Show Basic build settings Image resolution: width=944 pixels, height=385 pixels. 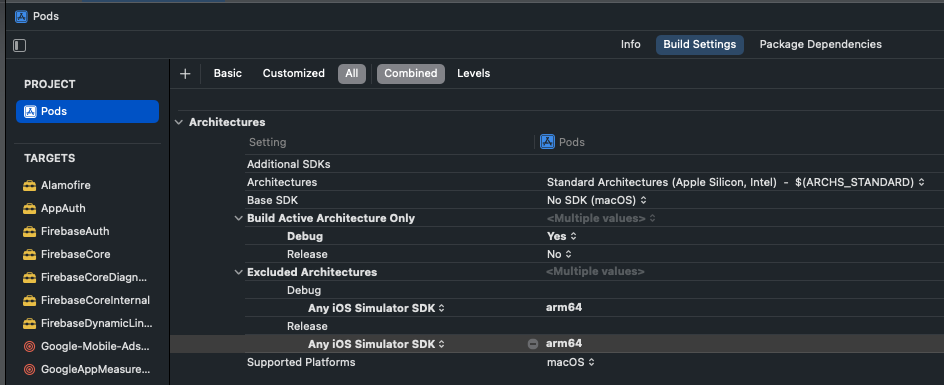click(228, 74)
